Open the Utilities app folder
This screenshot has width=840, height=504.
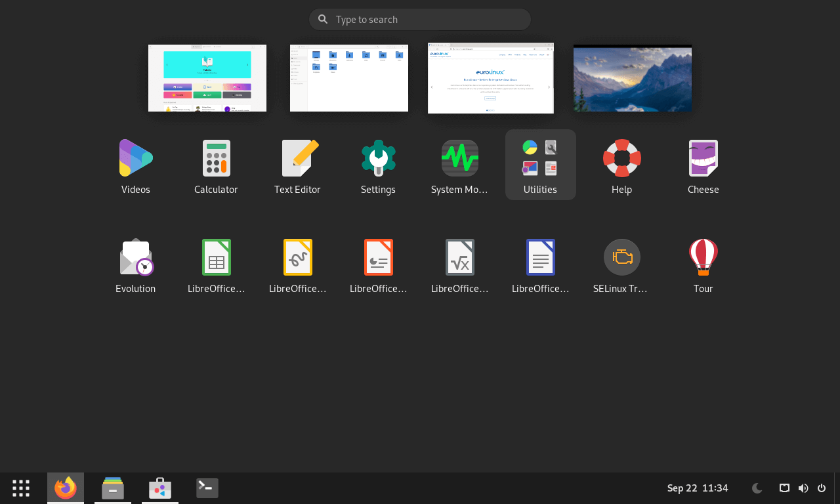(x=540, y=165)
